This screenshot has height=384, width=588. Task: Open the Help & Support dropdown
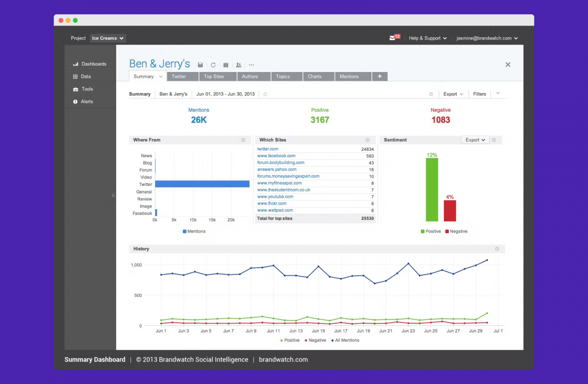(428, 38)
